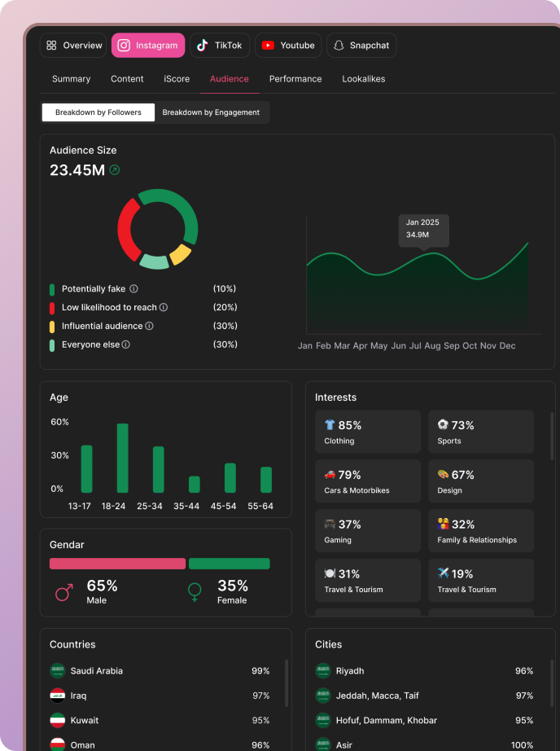
Task: Click the Iraq flag icon
Action: (58, 696)
